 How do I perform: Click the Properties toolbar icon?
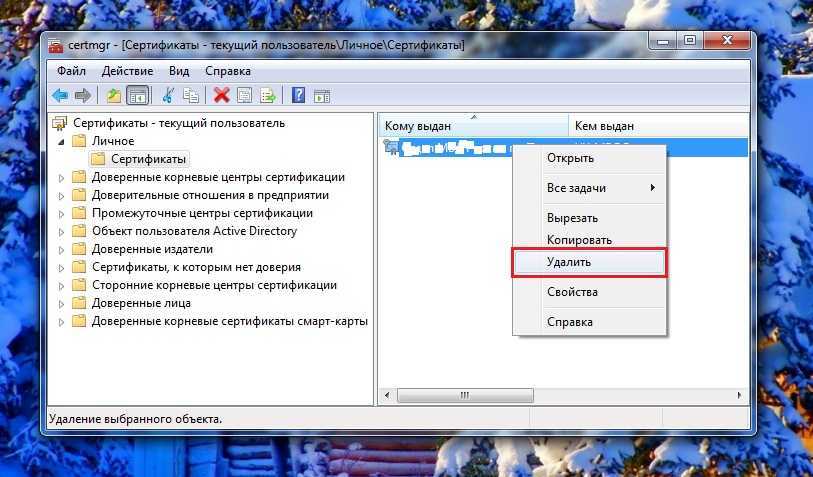pyautogui.click(x=244, y=96)
